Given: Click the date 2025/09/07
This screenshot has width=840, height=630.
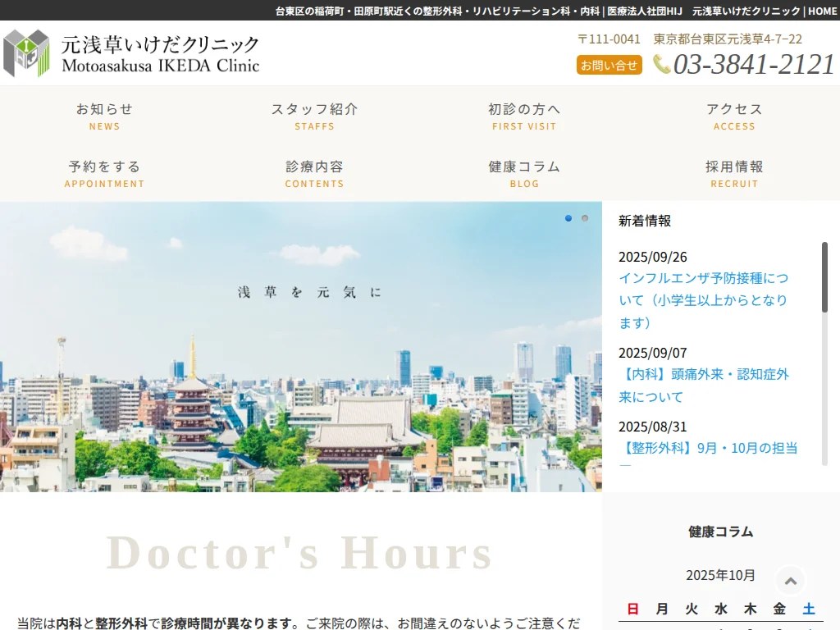Looking at the screenshot, I should coord(652,353).
